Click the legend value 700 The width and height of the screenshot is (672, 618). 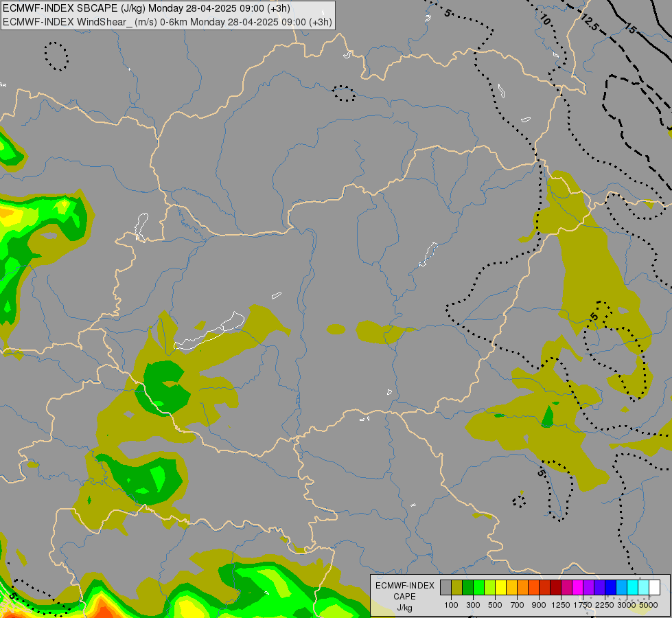click(518, 605)
